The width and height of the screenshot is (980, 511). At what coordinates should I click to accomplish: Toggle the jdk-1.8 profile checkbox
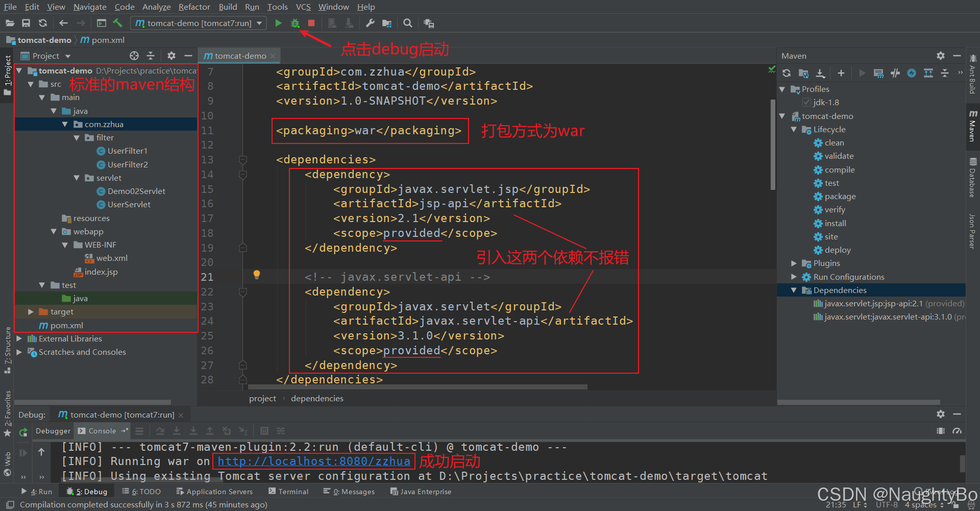pos(807,102)
